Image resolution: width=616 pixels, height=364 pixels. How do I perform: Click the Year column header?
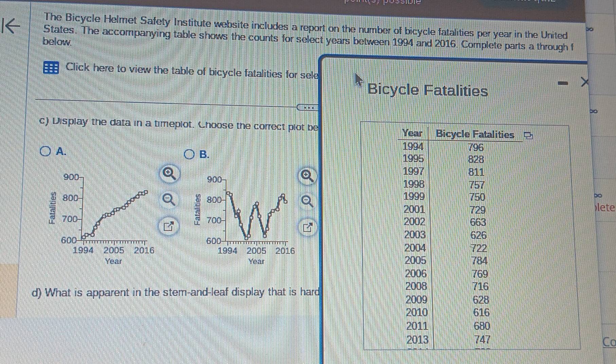click(x=412, y=133)
